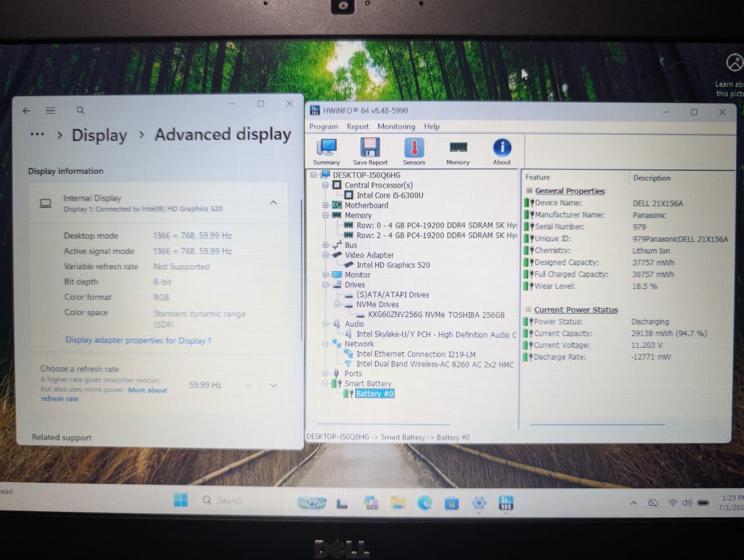
Task: Click the Wear Level value 18.5 %
Action: (x=644, y=287)
